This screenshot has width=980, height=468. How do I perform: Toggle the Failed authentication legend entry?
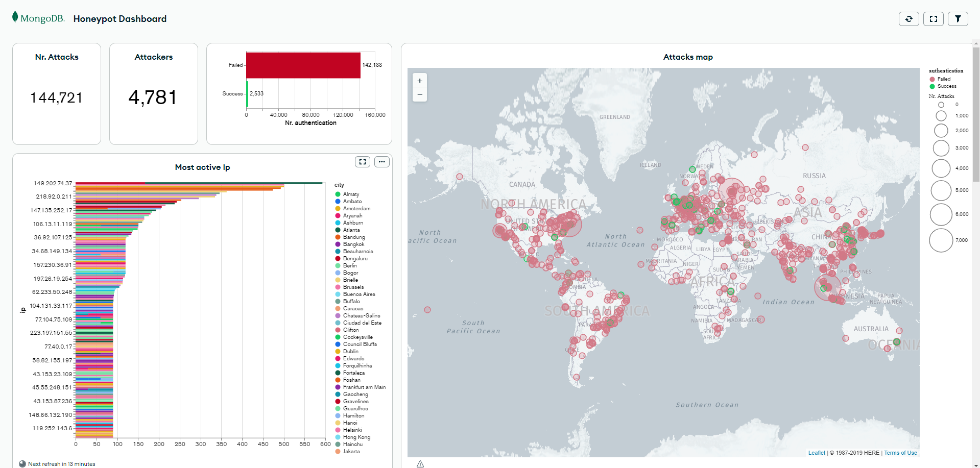click(943, 79)
